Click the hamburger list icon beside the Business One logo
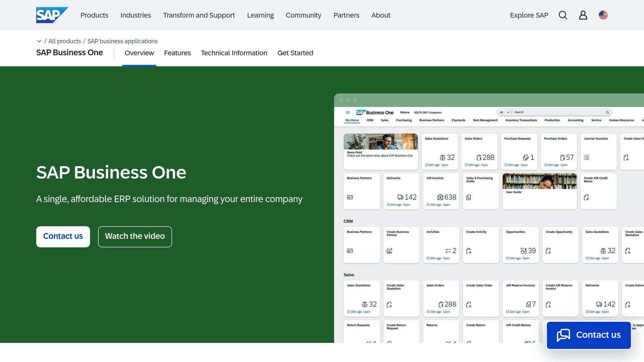 (x=348, y=112)
